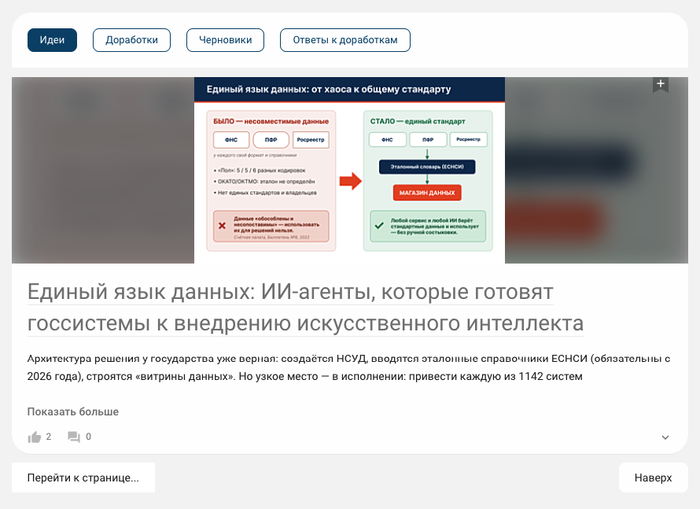Open comments via the speech bubble icon

[x=74, y=437]
